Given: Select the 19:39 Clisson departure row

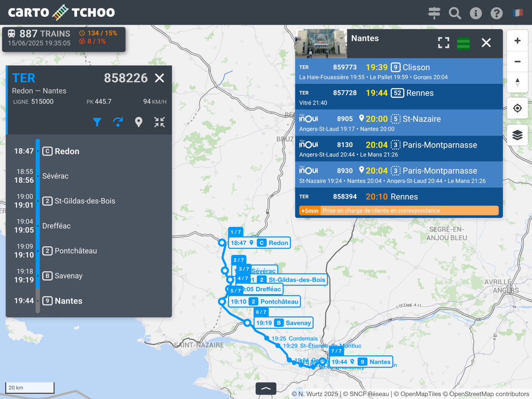Looking at the screenshot, I should point(398,71).
